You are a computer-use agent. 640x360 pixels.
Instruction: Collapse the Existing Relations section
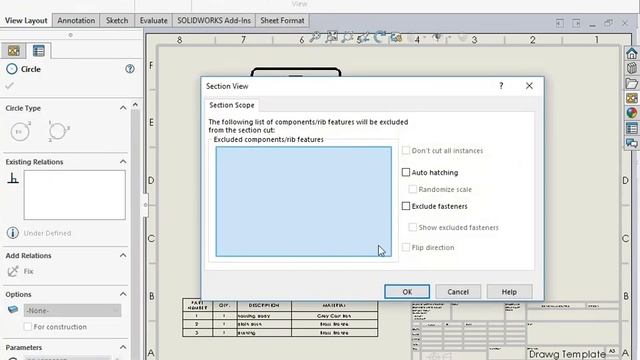(x=123, y=162)
